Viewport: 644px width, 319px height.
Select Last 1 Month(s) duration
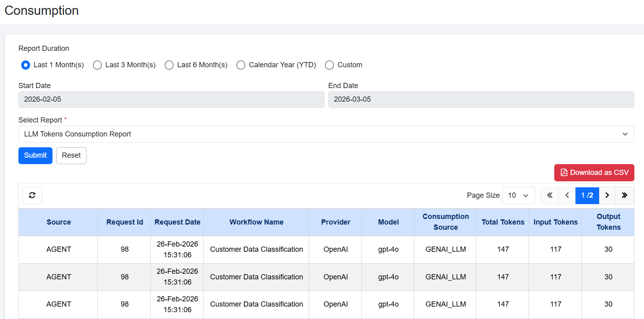pos(26,65)
